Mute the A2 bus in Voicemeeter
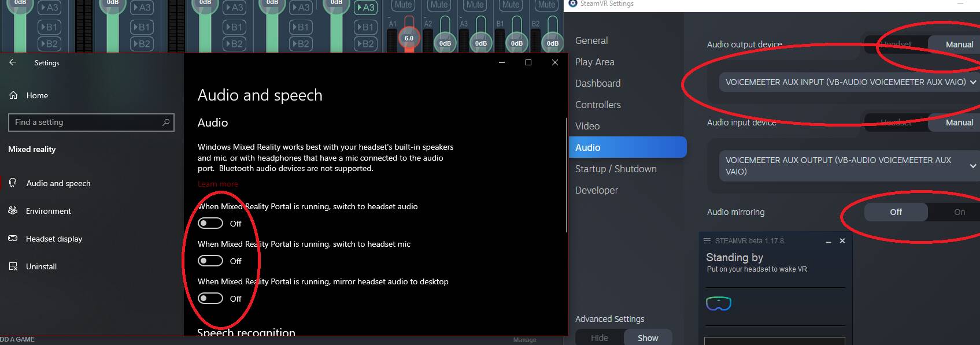 click(x=439, y=5)
